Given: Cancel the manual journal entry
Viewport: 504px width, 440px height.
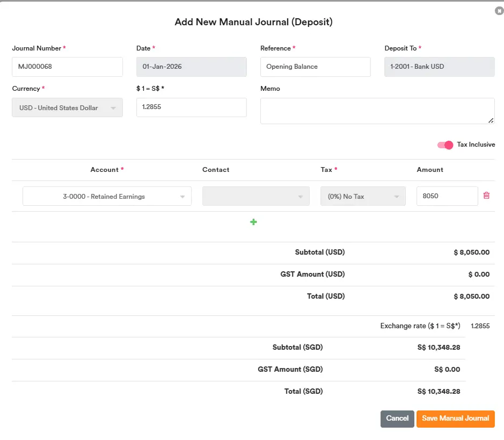Looking at the screenshot, I should (x=397, y=419).
